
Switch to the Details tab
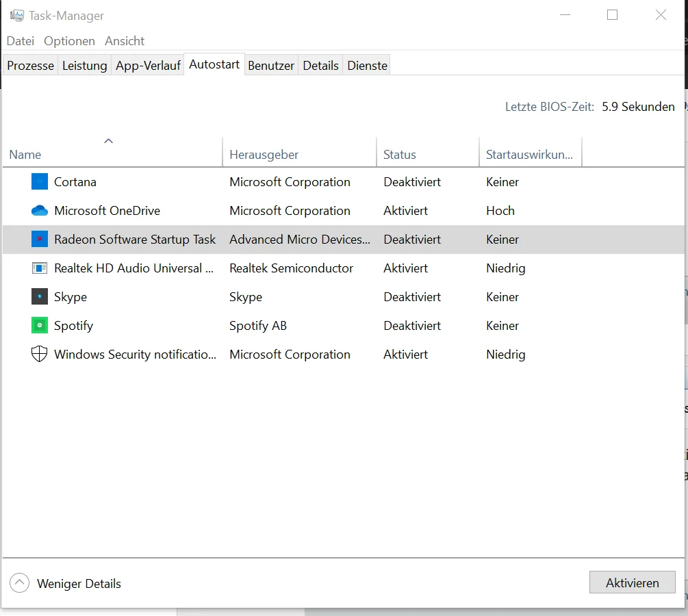(321, 66)
